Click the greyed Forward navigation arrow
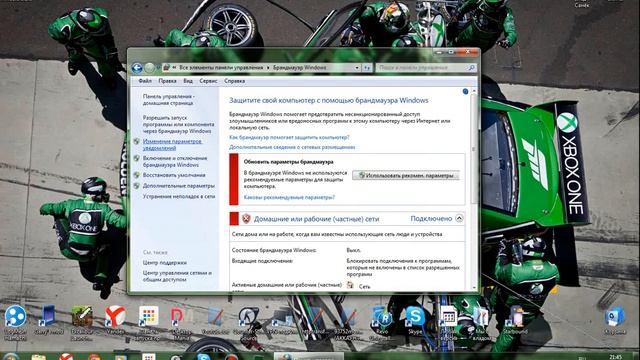The image size is (640, 360). pyautogui.click(x=149, y=68)
